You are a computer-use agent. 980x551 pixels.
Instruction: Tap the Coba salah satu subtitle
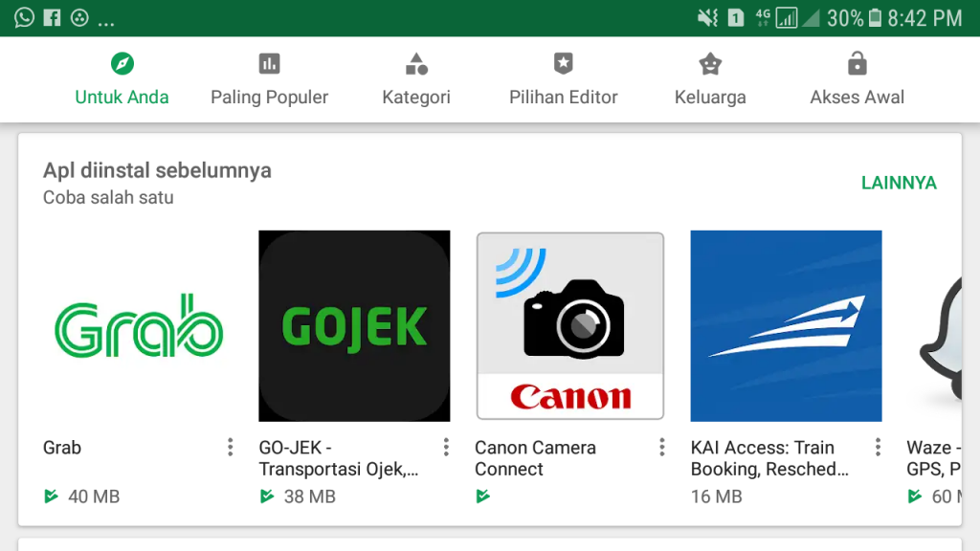pos(108,197)
